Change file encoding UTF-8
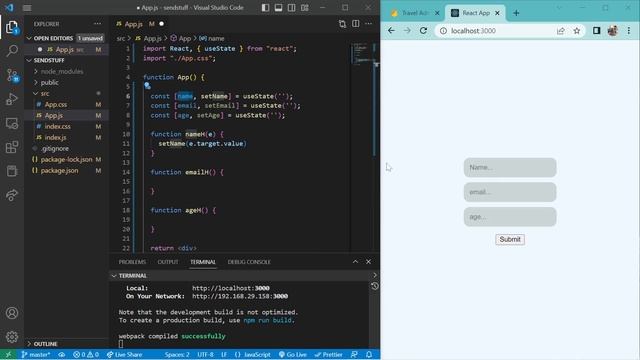 [x=205, y=355]
